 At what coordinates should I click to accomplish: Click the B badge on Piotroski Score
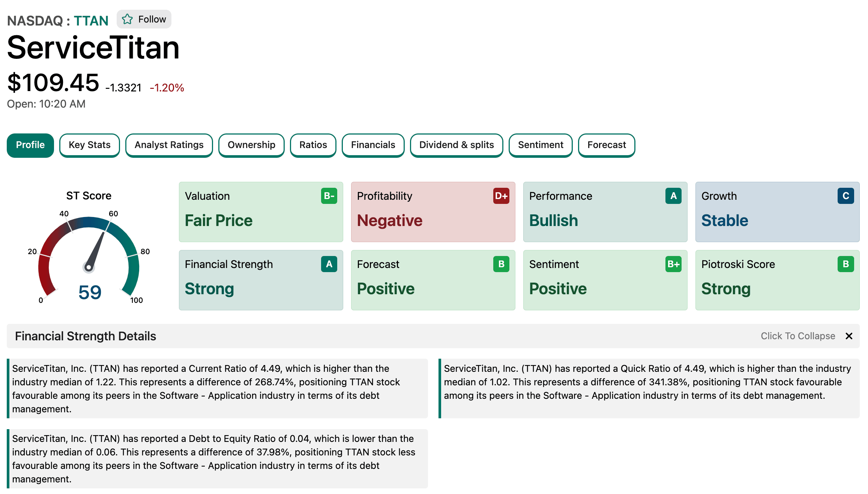pyautogui.click(x=845, y=264)
